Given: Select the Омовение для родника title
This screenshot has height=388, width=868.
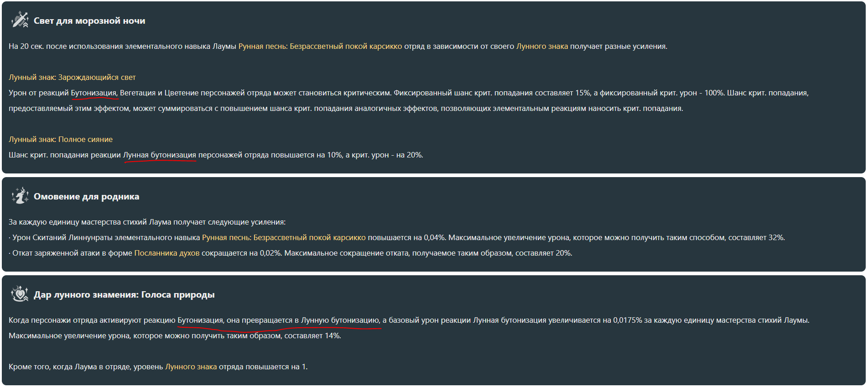Looking at the screenshot, I should (87, 197).
